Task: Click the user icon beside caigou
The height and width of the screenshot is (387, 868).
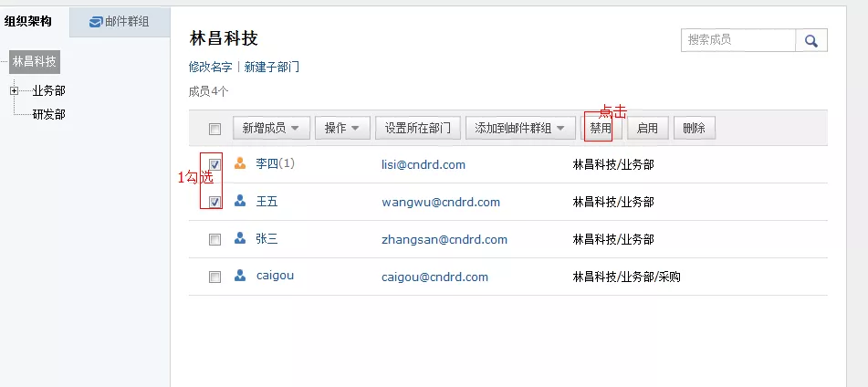Action: point(240,277)
